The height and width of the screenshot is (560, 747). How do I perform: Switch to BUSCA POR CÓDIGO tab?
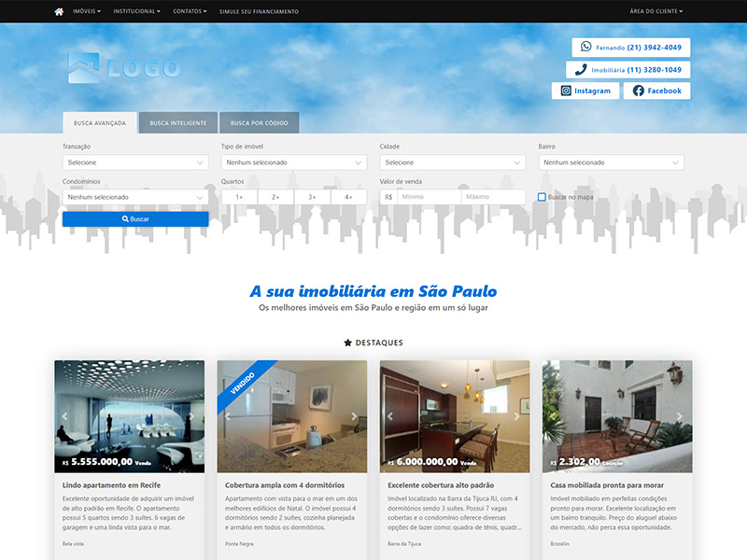pos(260,123)
